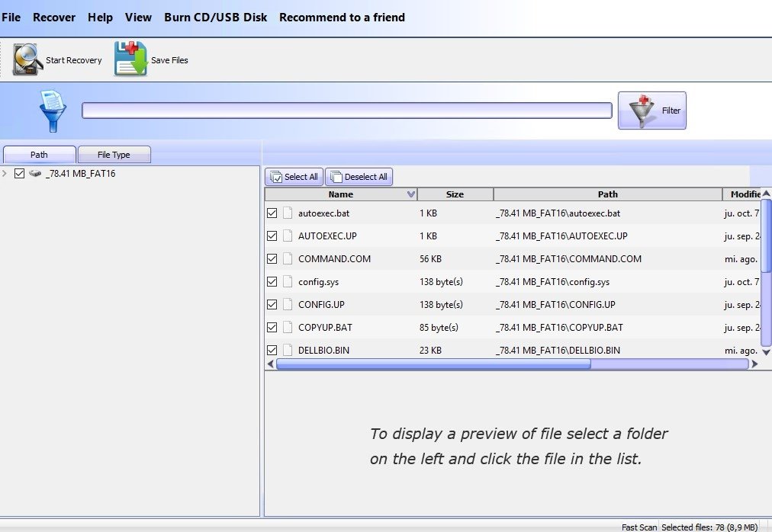The height and width of the screenshot is (532, 772).
Task: Uncheck the AUTOEXEC.UP file checkbox
Action: (x=272, y=236)
